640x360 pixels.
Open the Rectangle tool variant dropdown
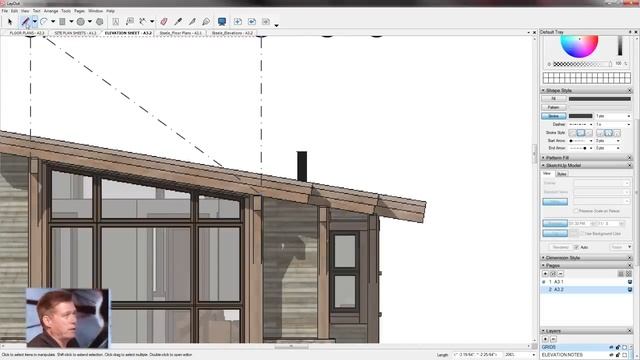[x=71, y=22]
